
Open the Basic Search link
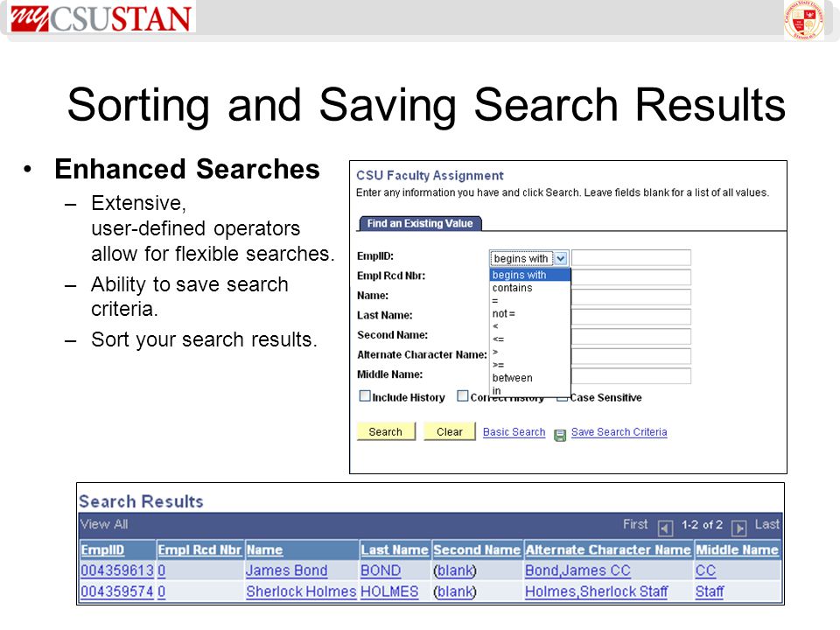(514, 431)
